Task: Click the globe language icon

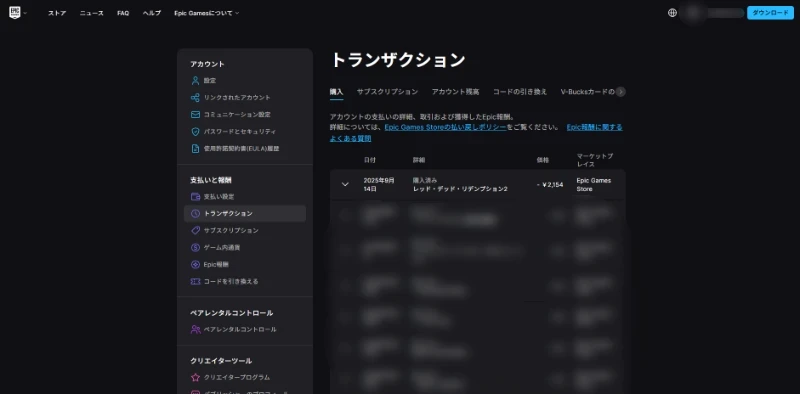Action: [672, 13]
